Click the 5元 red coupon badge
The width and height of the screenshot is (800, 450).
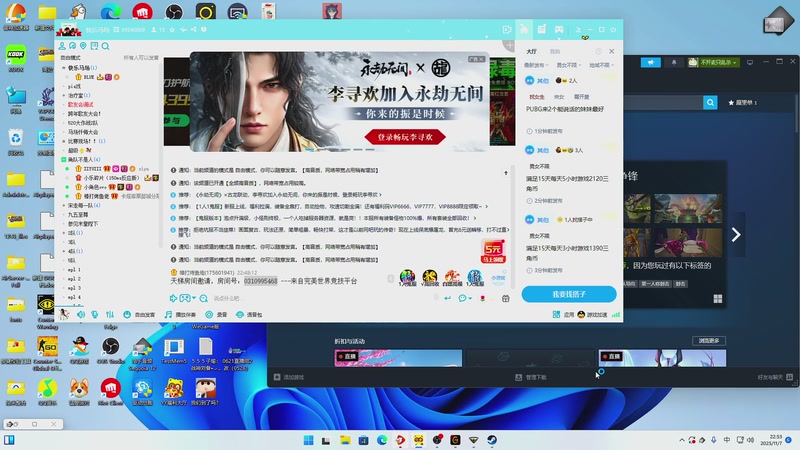pyautogui.click(x=493, y=252)
